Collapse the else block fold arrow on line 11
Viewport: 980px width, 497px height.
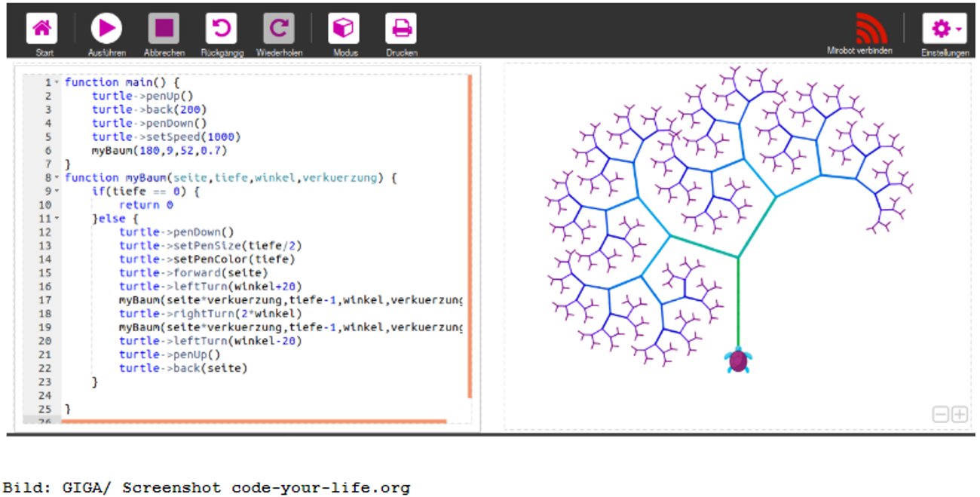pyautogui.click(x=57, y=219)
